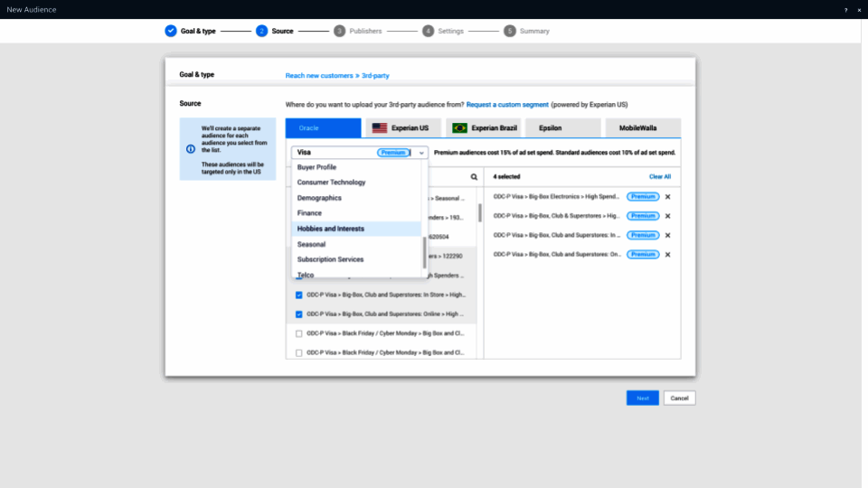Remove the Superstores Online selected audience
The height and width of the screenshot is (488, 868).
(x=668, y=255)
